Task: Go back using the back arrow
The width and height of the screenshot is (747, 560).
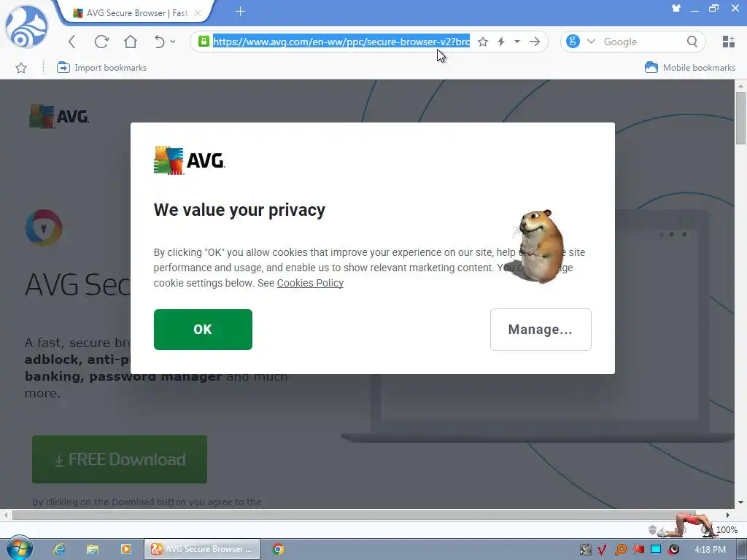Action: pyautogui.click(x=72, y=42)
